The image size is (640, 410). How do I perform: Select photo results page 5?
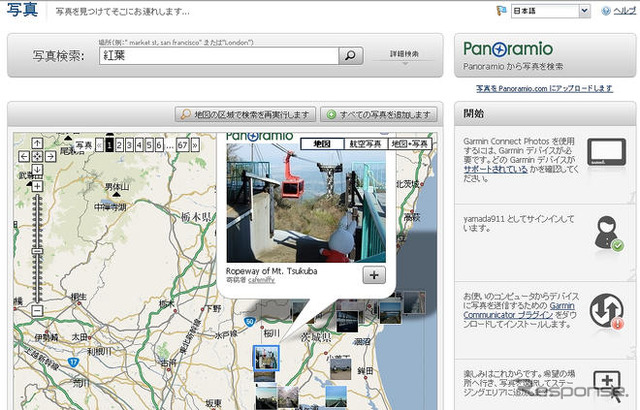(x=149, y=145)
